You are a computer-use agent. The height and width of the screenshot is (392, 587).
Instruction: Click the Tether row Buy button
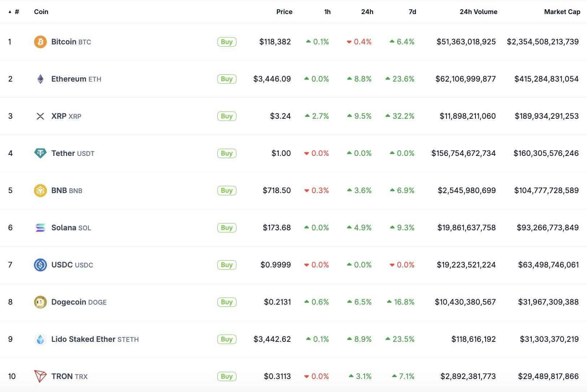227,153
